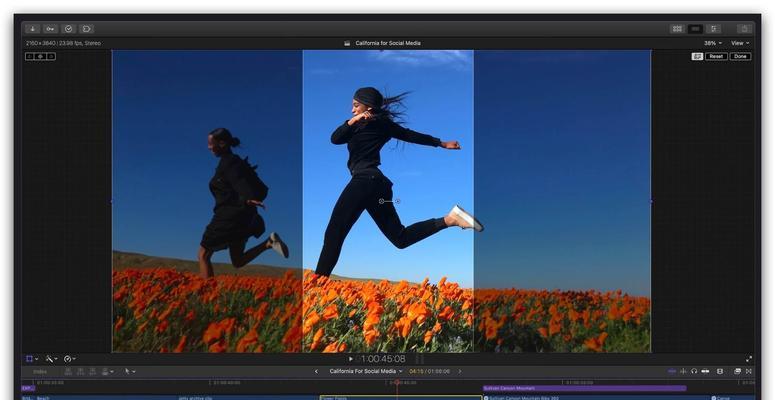This screenshot has width=775, height=400.
Task: Open the enhancements magic wand menu
Action: [x=49, y=358]
